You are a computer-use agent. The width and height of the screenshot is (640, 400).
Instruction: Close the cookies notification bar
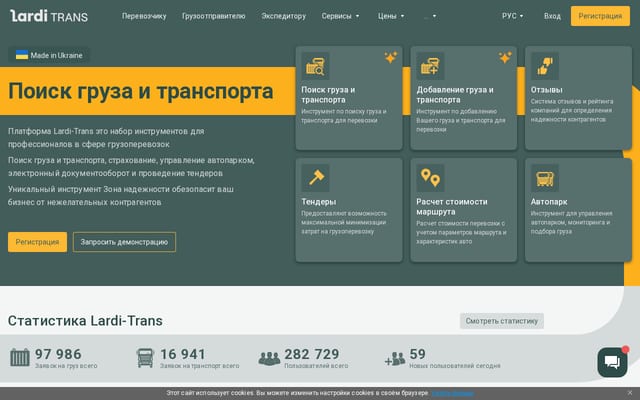[x=630, y=393]
